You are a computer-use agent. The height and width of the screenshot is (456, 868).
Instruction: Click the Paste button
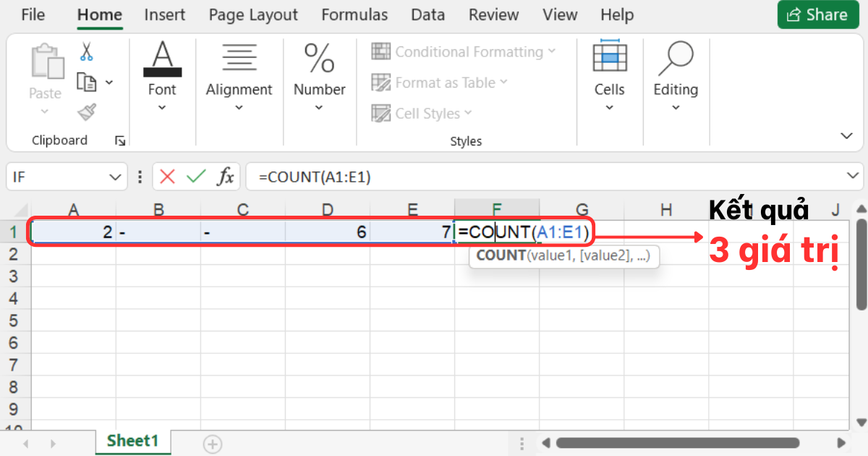click(45, 72)
